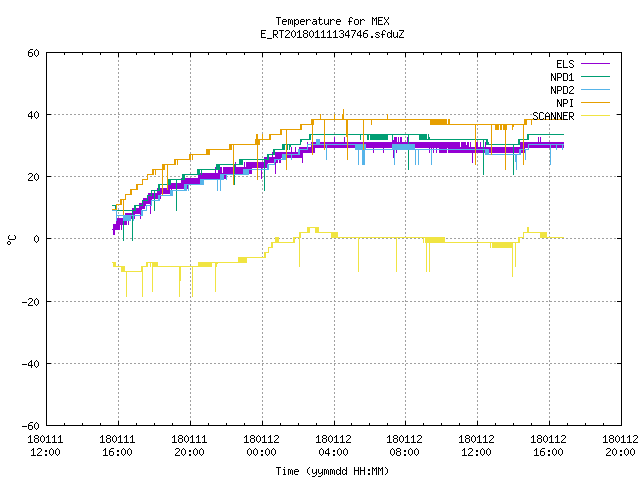Click the y-axis label 60
Screen dimensions: 640x480
point(33,53)
